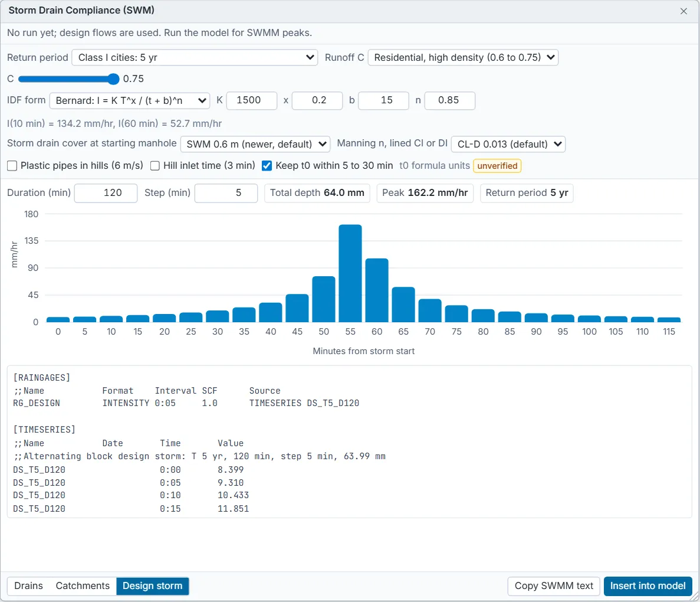Click the b value input field
Image resolution: width=700 pixels, height=602 pixels.
click(x=383, y=100)
